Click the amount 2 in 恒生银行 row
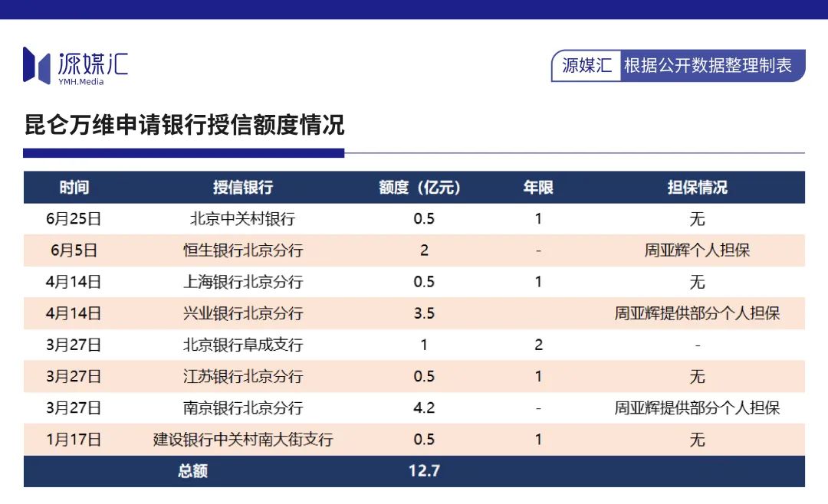This screenshot has height=504, width=828. pyautogui.click(x=424, y=250)
